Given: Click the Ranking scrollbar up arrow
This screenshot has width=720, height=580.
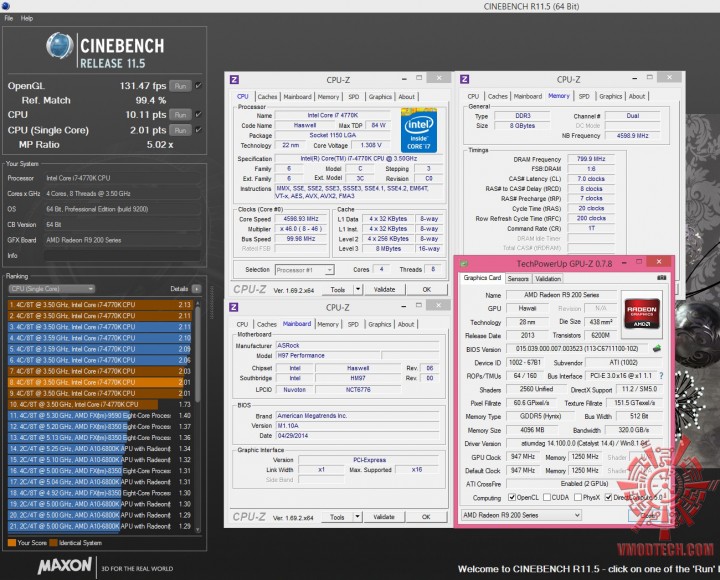Looking at the screenshot, I should (x=198, y=303).
